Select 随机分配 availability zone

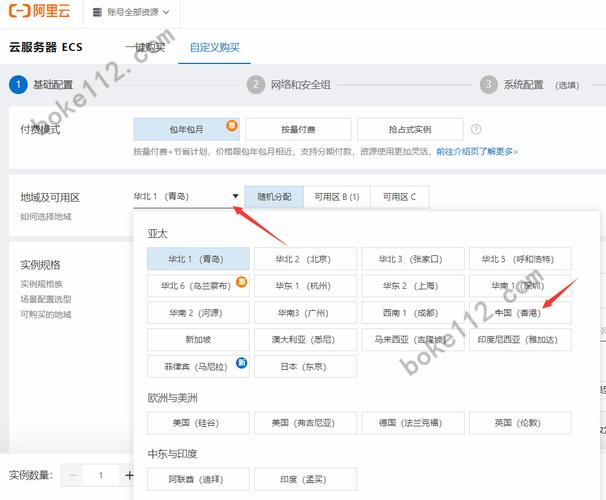[274, 197]
